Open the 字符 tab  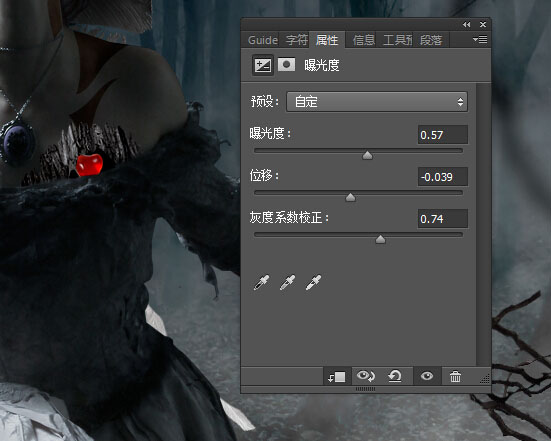coord(297,40)
